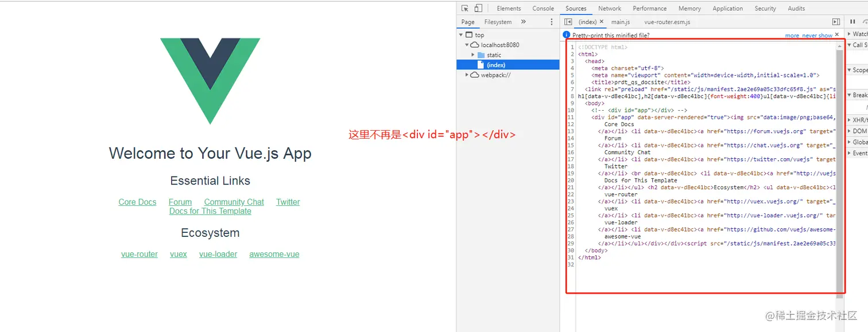Switch to the Performance tab
The width and height of the screenshot is (868, 332).
[x=650, y=9]
